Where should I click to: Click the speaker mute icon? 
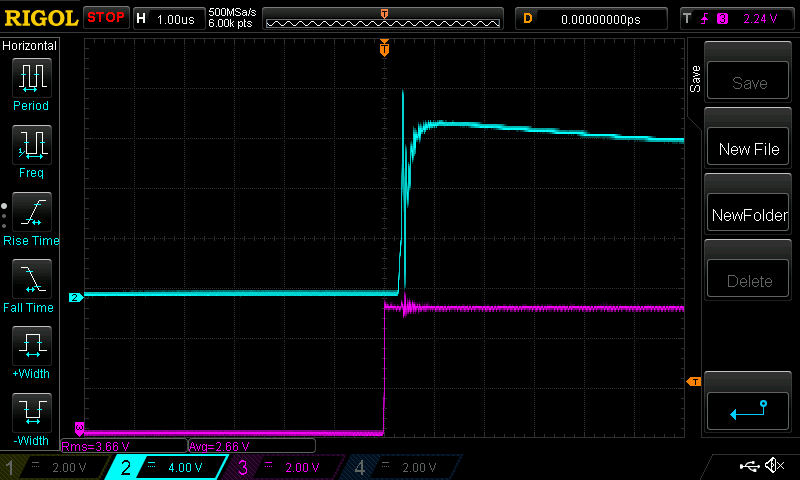coord(773,466)
